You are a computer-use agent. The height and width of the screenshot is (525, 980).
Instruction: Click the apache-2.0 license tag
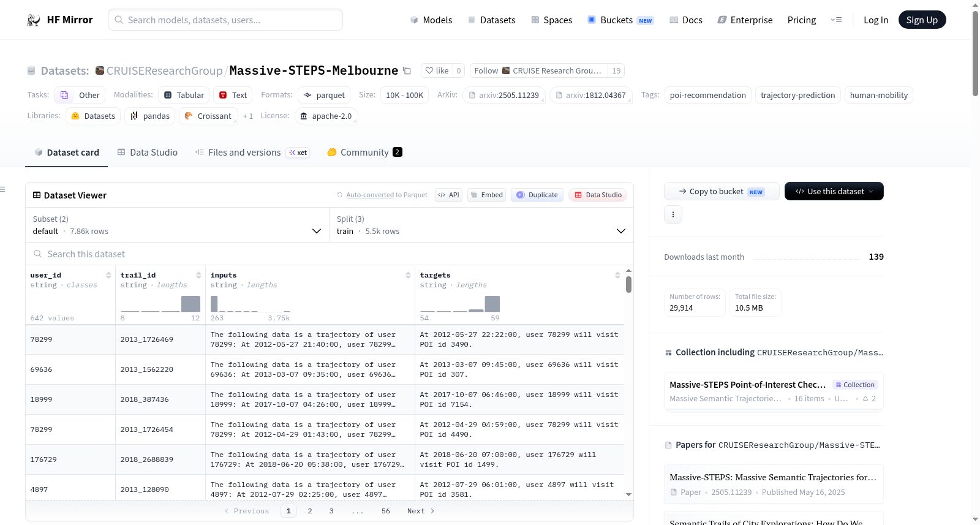(326, 116)
